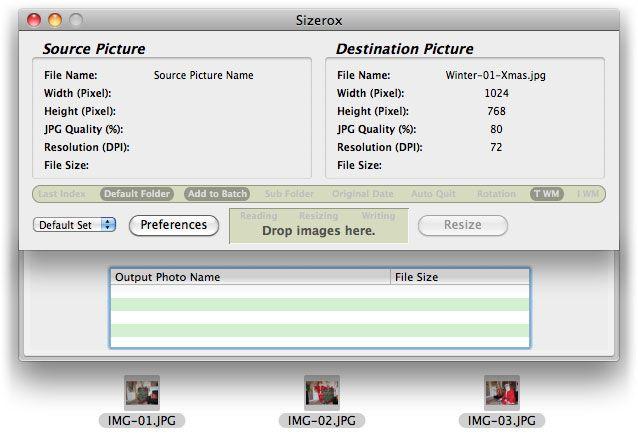Image resolution: width=638 pixels, height=440 pixels.
Task: Click the File Size column header
Action: point(459,277)
